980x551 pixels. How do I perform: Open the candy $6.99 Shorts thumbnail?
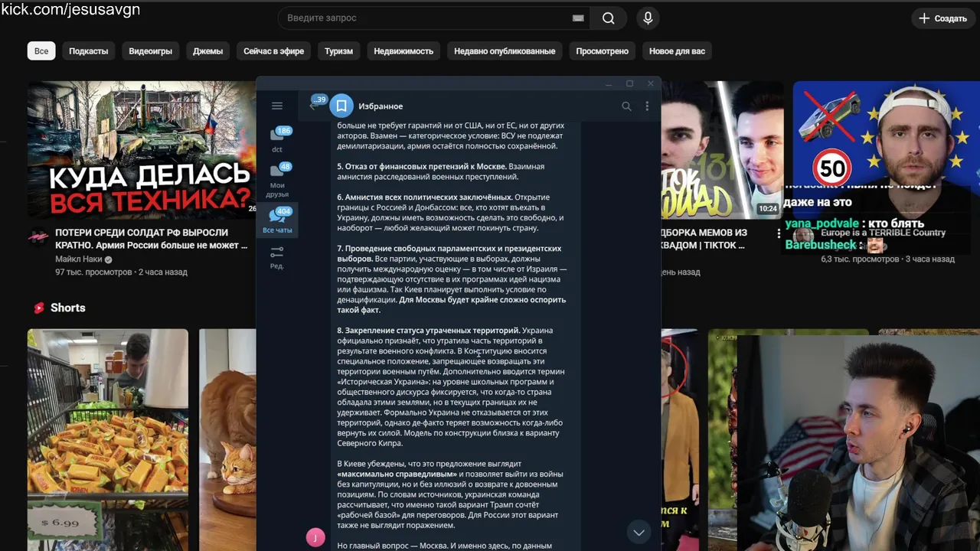[108, 440]
